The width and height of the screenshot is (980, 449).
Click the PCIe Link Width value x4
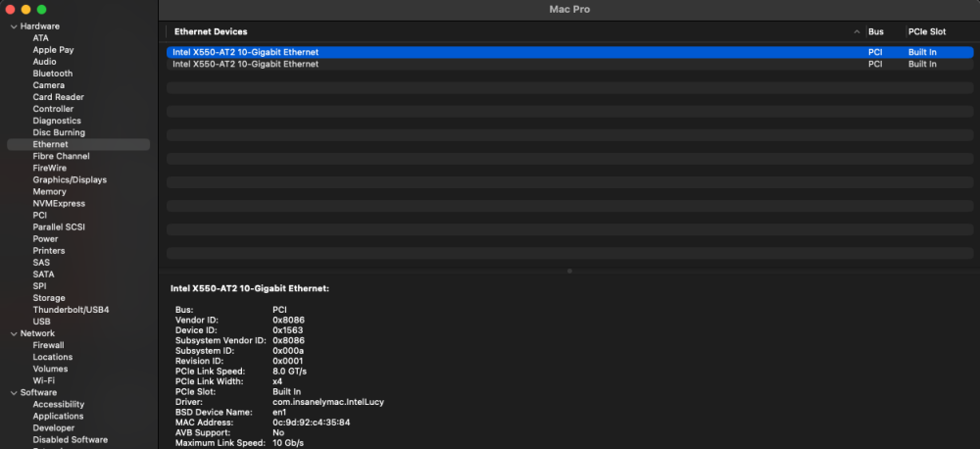pos(277,381)
